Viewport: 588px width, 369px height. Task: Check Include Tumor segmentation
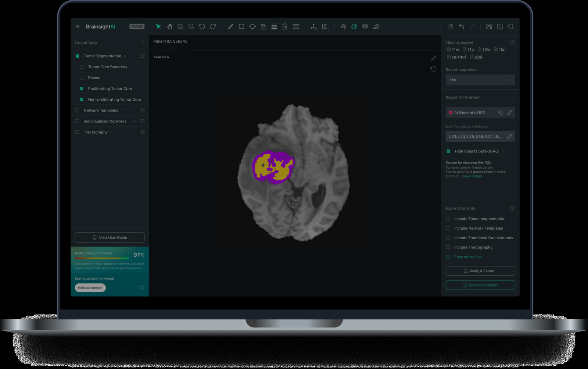[448, 219]
